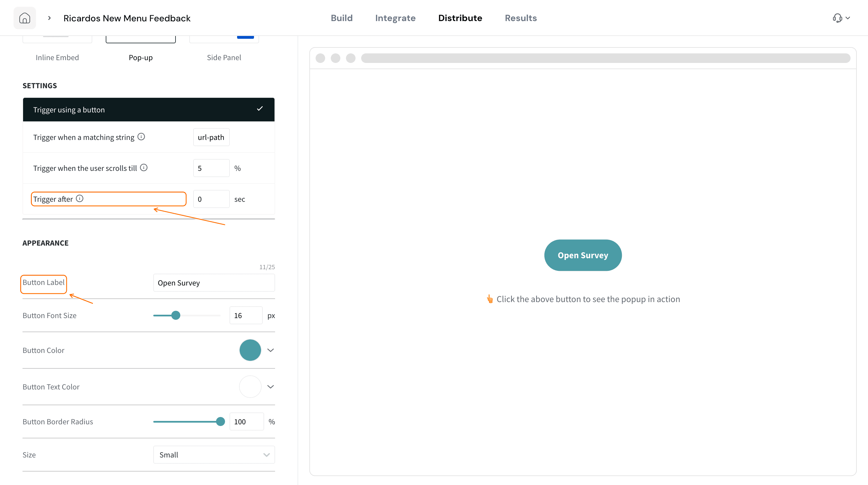Screen dimensions: 868x485
Task: Click the Open Survey preview button
Action: 583,255
